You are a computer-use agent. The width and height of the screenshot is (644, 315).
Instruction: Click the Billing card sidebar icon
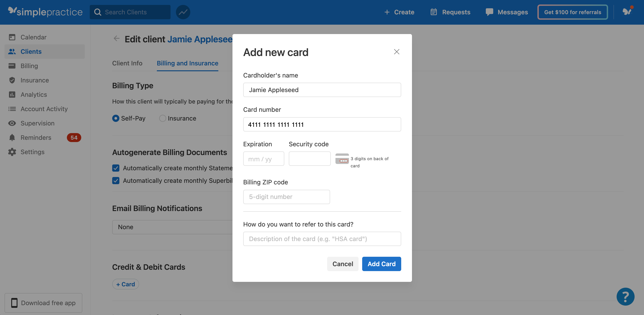coord(12,66)
